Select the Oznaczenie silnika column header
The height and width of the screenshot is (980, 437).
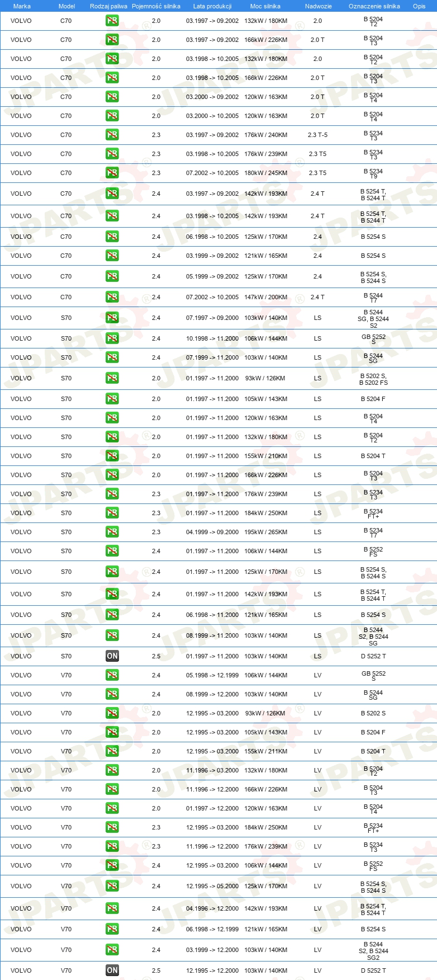(374, 6)
